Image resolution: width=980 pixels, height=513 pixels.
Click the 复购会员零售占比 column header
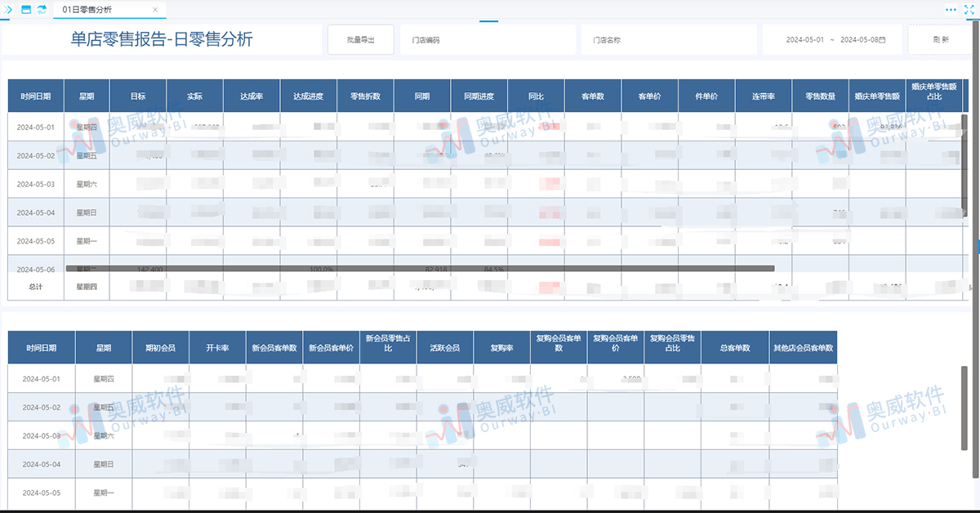point(672,347)
